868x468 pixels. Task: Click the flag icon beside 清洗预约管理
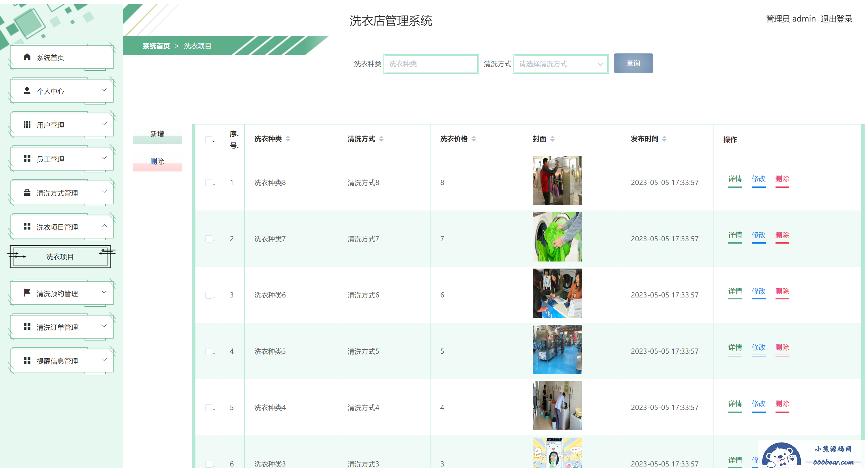(x=27, y=293)
